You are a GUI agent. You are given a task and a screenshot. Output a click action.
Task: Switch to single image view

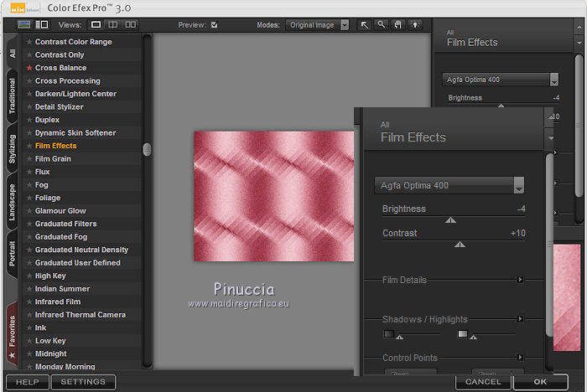pos(96,25)
